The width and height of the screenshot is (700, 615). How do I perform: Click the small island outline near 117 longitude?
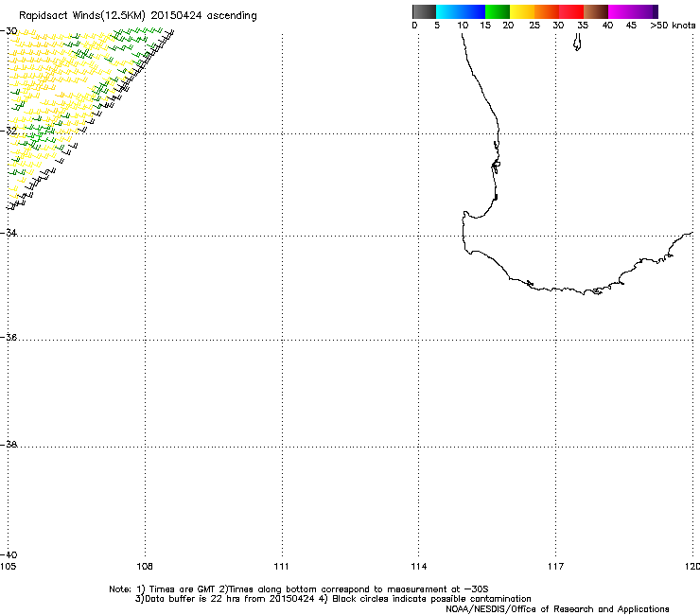(577, 43)
